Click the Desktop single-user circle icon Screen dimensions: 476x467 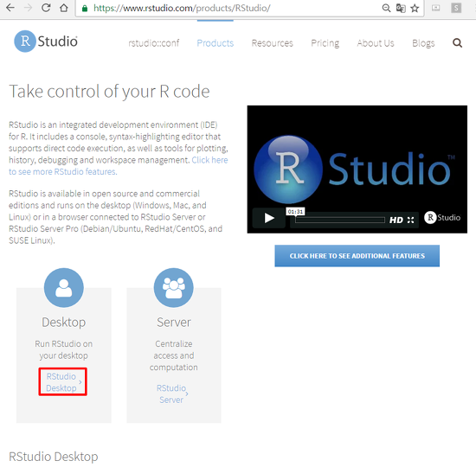(x=64, y=288)
